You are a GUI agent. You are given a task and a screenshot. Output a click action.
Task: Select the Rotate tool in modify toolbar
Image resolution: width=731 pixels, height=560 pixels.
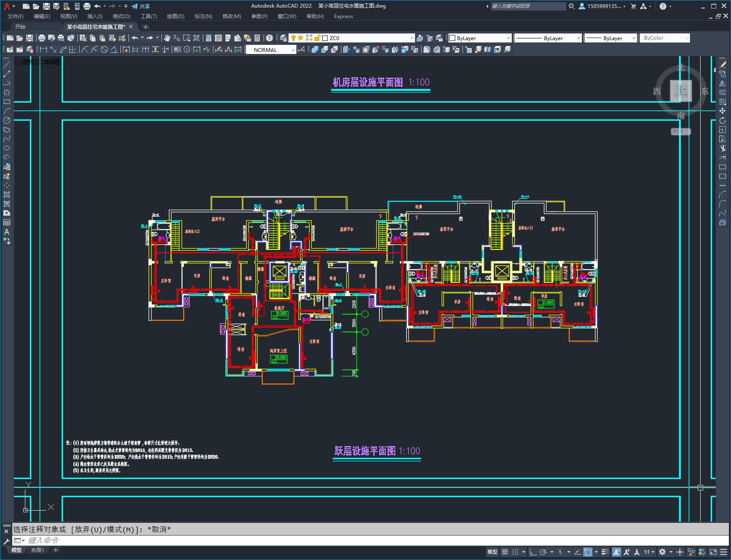(723, 120)
